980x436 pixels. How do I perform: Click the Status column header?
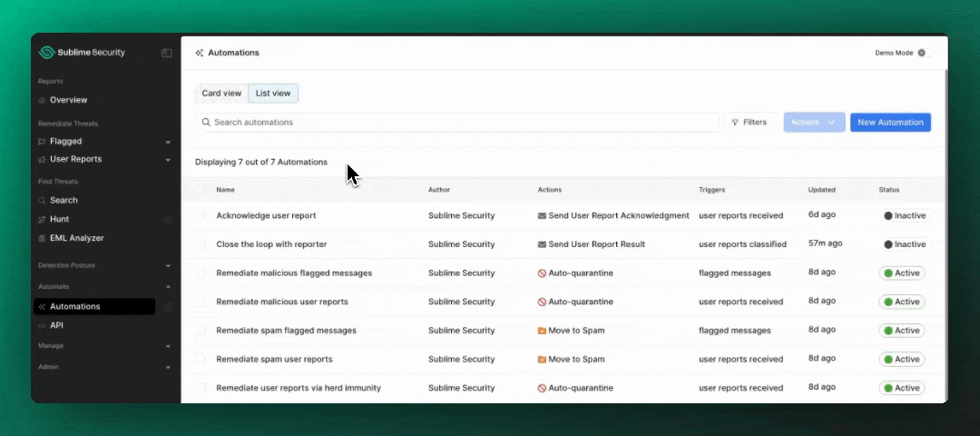tap(888, 190)
